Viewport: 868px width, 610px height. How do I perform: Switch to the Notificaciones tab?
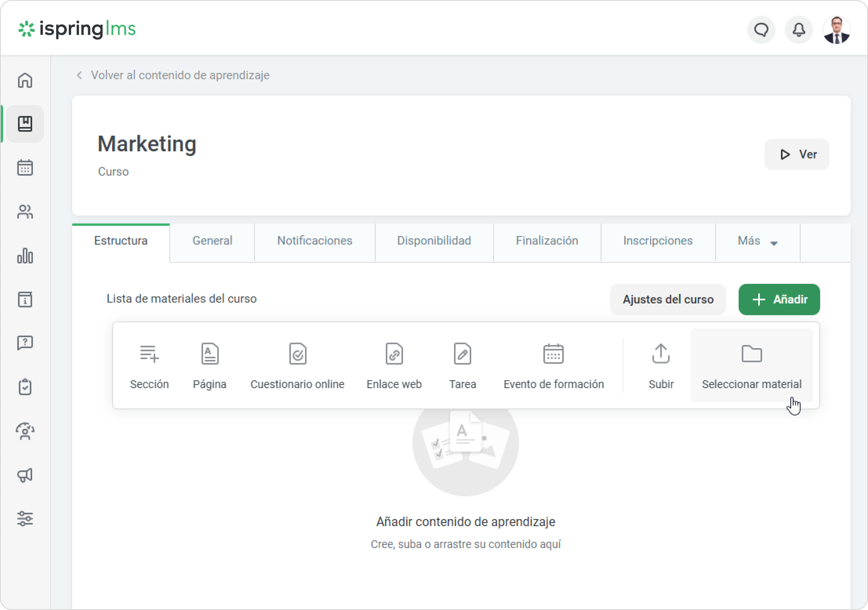(x=315, y=241)
